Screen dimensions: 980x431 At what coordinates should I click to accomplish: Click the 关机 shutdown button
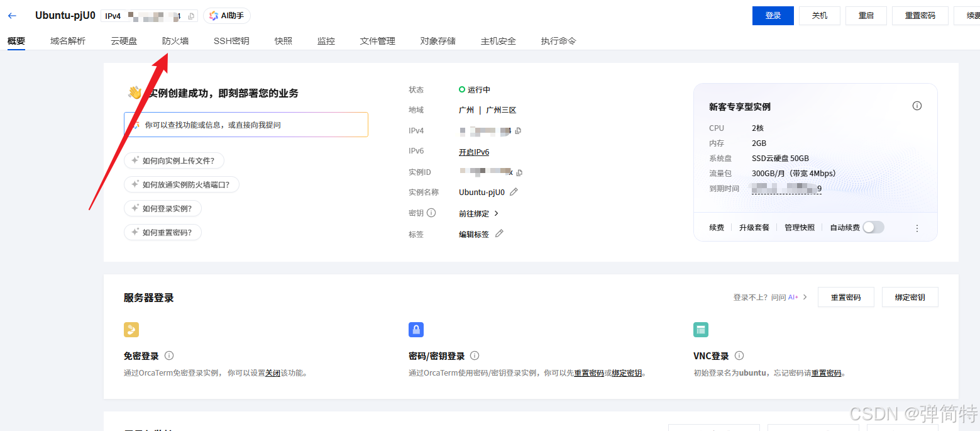pyautogui.click(x=820, y=16)
